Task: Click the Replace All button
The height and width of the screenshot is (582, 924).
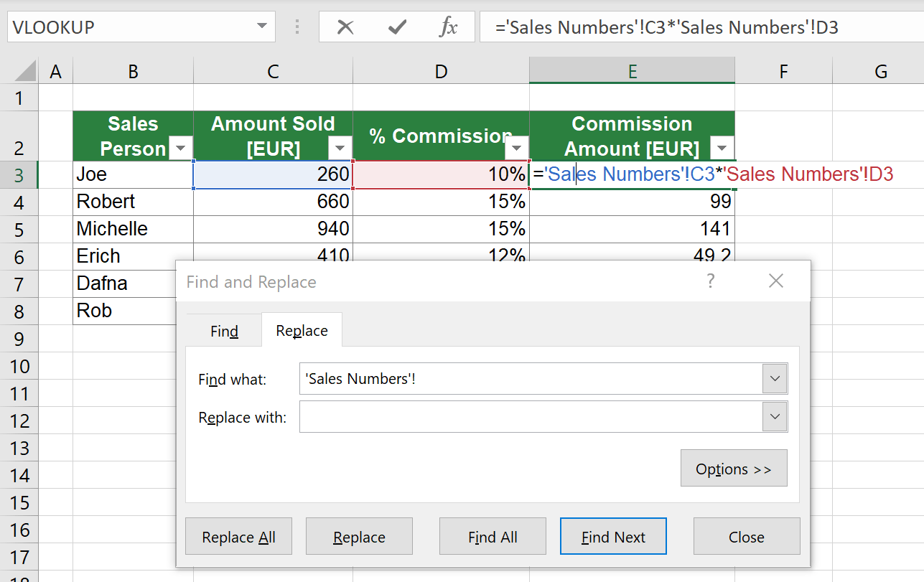Action: click(x=238, y=535)
